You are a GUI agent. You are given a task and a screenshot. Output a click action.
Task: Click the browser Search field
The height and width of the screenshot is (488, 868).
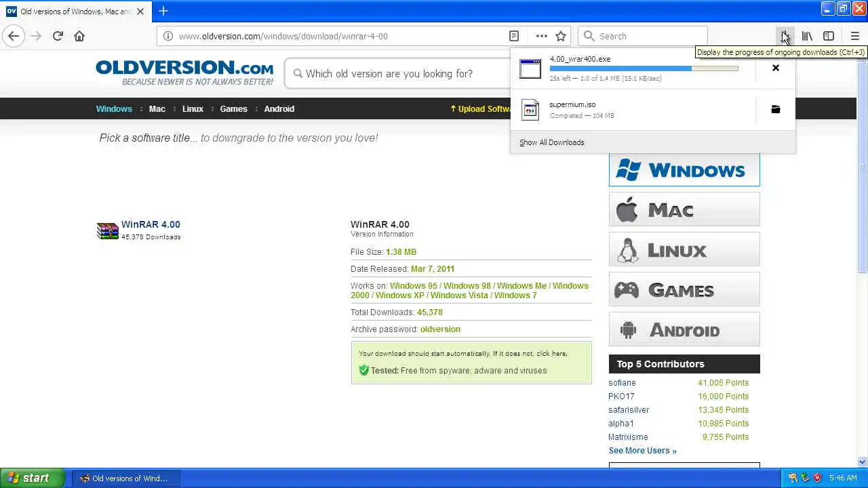pyautogui.click(x=643, y=36)
